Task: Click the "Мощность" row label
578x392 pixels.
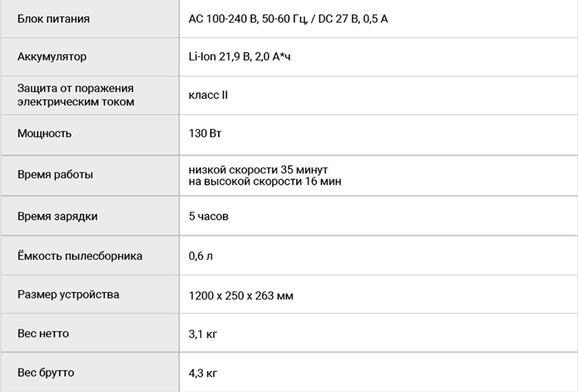Action: point(44,134)
